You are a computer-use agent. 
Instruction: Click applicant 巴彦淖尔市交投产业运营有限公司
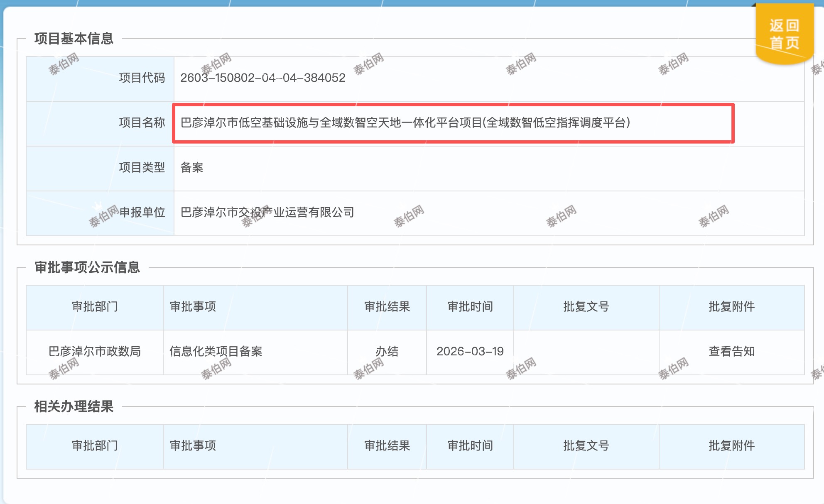pos(267,213)
